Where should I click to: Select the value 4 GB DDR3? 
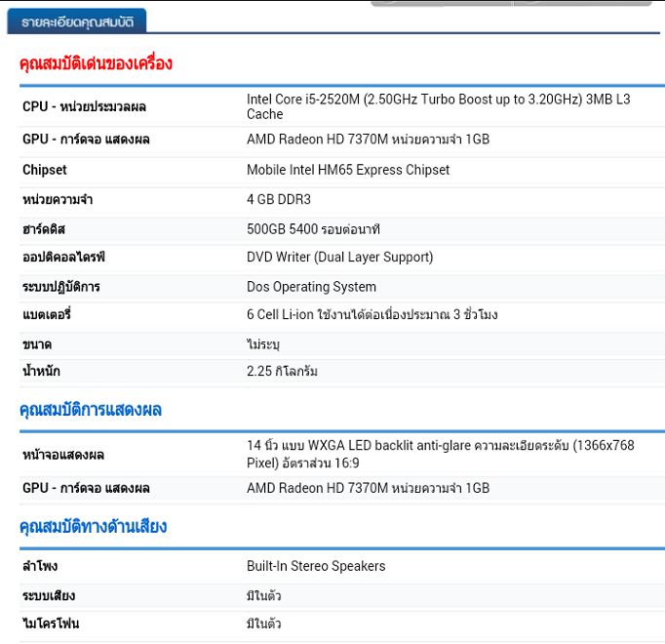click(279, 199)
